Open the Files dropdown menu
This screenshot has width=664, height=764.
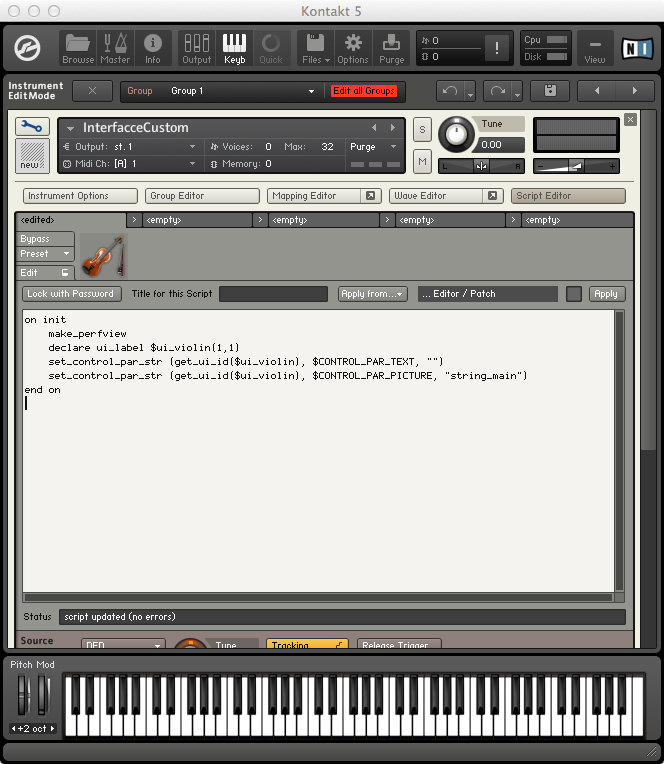click(315, 47)
